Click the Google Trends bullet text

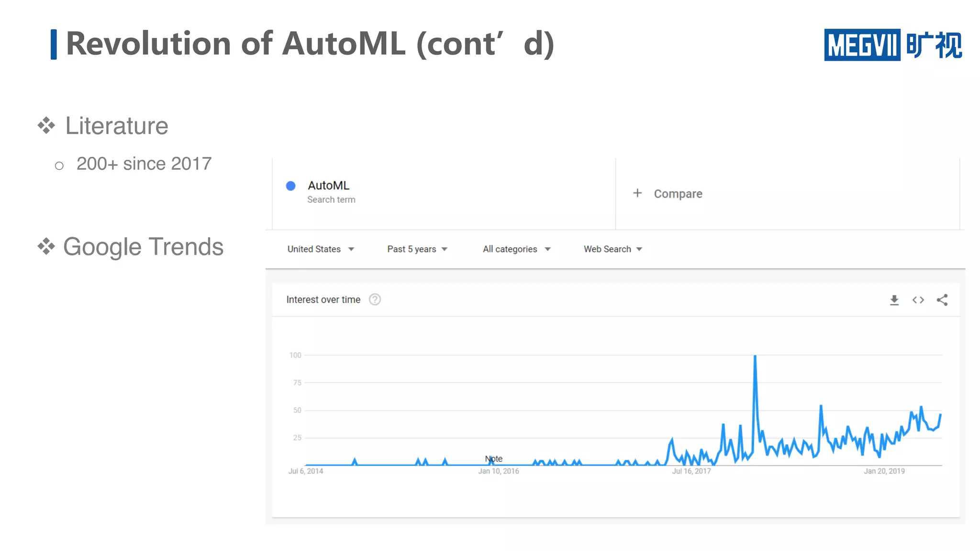[x=143, y=247]
